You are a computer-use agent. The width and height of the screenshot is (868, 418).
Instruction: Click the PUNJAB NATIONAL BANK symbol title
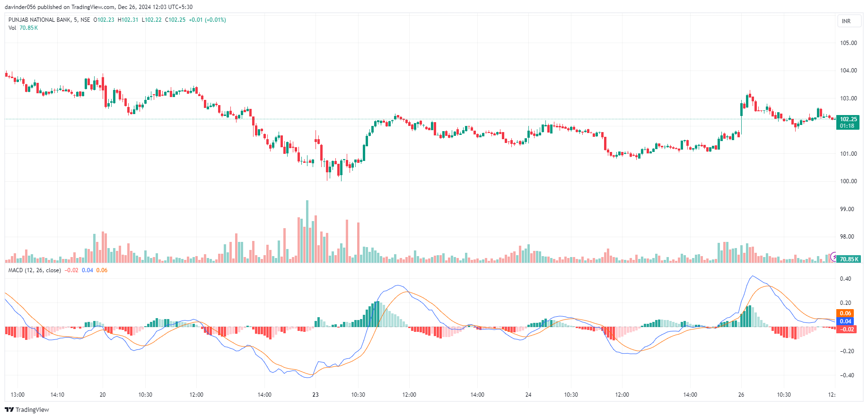(x=40, y=20)
